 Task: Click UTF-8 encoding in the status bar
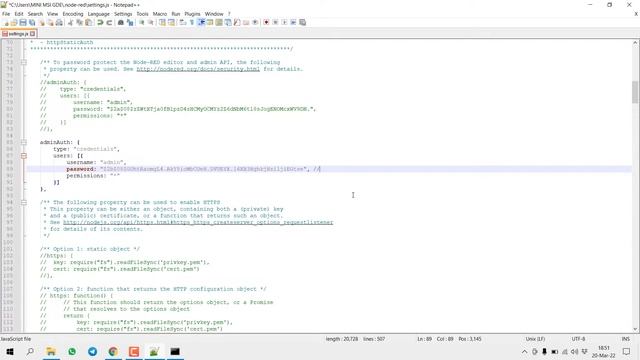(578, 339)
